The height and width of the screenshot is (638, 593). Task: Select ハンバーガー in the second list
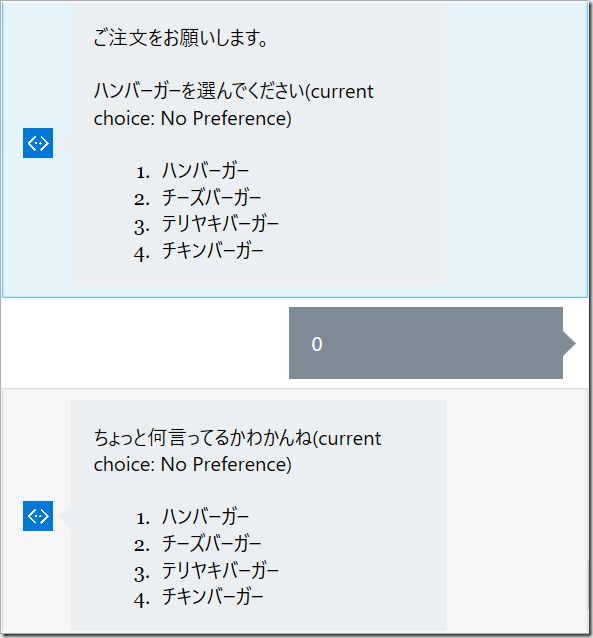point(206,517)
